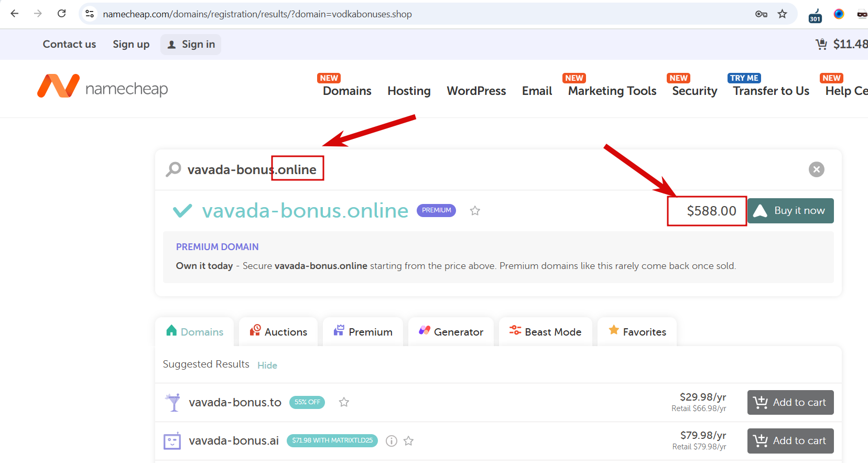Click the Sign in button
868x463 pixels.
point(191,45)
